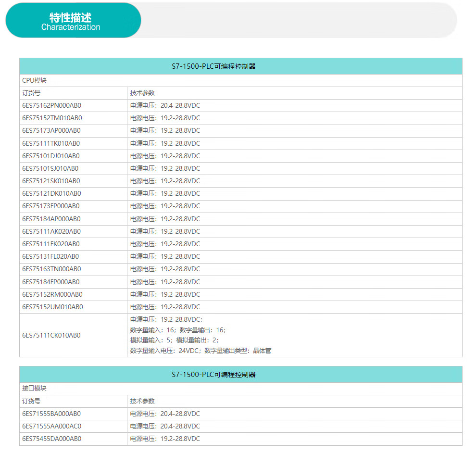The width and height of the screenshot is (476, 453).
Task: Select order number 6ES75111CK010AB0
Action: [x=51, y=335]
